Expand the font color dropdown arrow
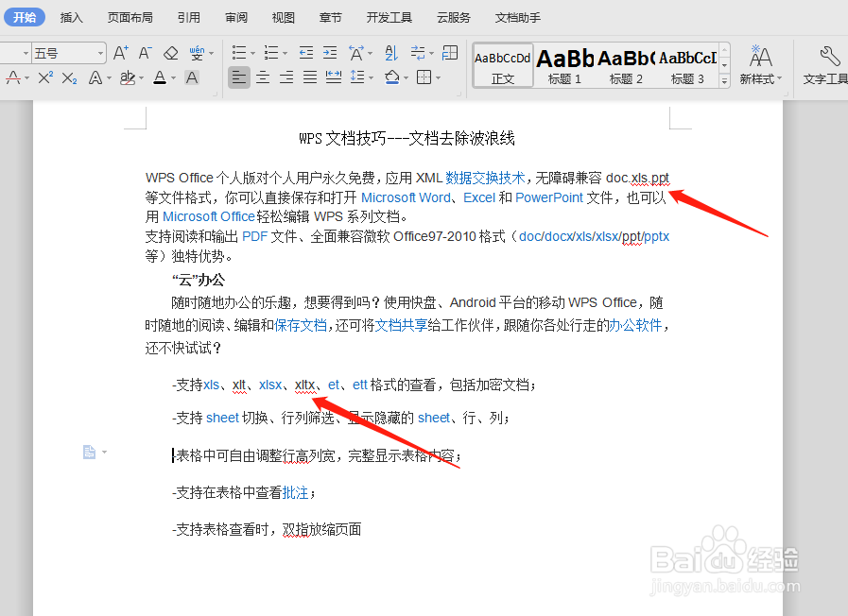Screen dimensions: 848x616 [x=174, y=78]
